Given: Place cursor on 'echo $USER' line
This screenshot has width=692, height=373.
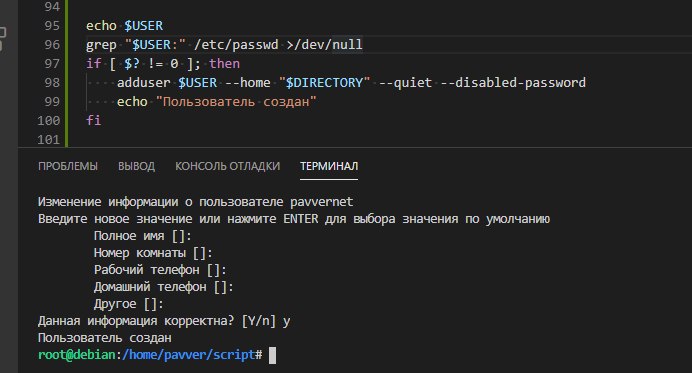Looking at the screenshot, I should tap(124, 26).
